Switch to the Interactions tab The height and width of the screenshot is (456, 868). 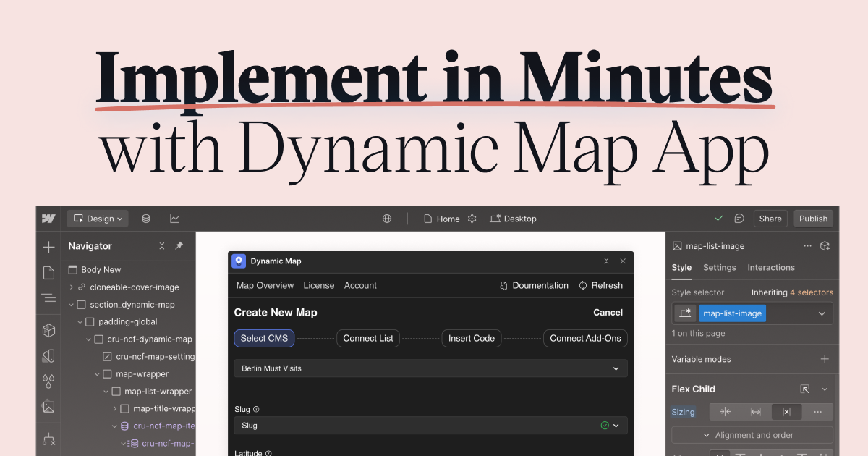tap(771, 267)
